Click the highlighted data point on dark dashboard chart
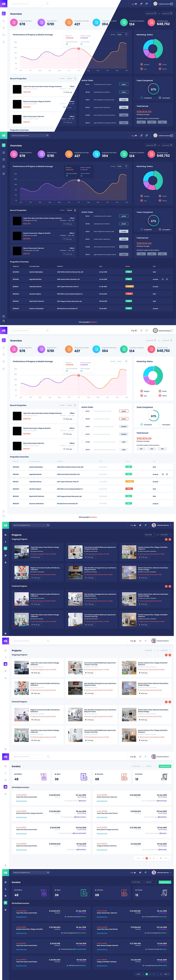176x980 pixels. (x=79, y=180)
